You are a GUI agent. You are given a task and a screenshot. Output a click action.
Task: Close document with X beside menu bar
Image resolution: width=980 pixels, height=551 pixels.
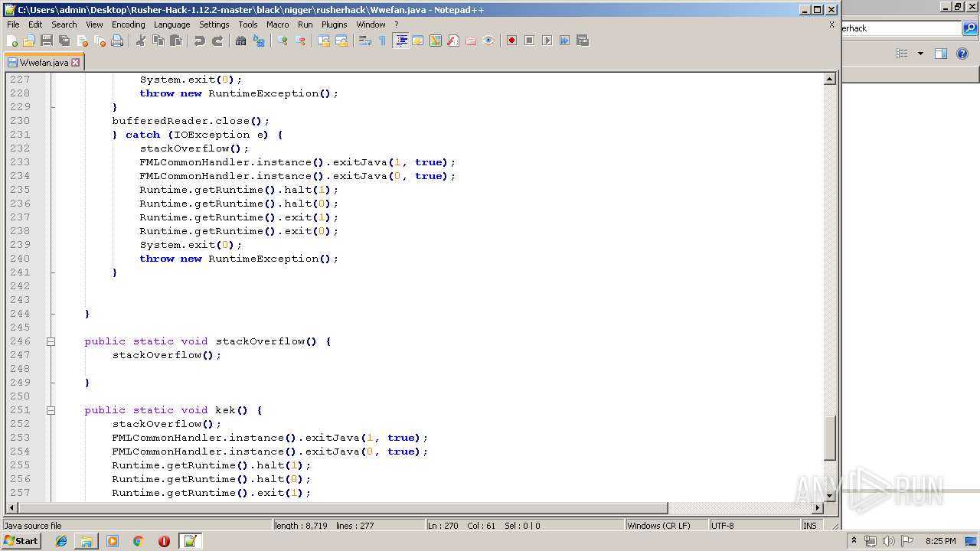(x=831, y=24)
